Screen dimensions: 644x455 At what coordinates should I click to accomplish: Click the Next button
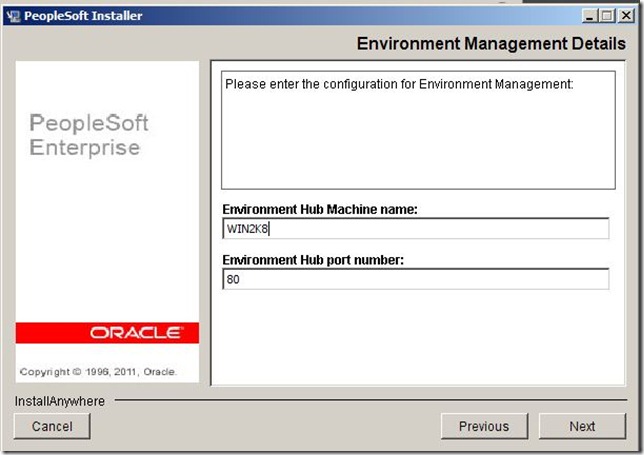(x=582, y=426)
